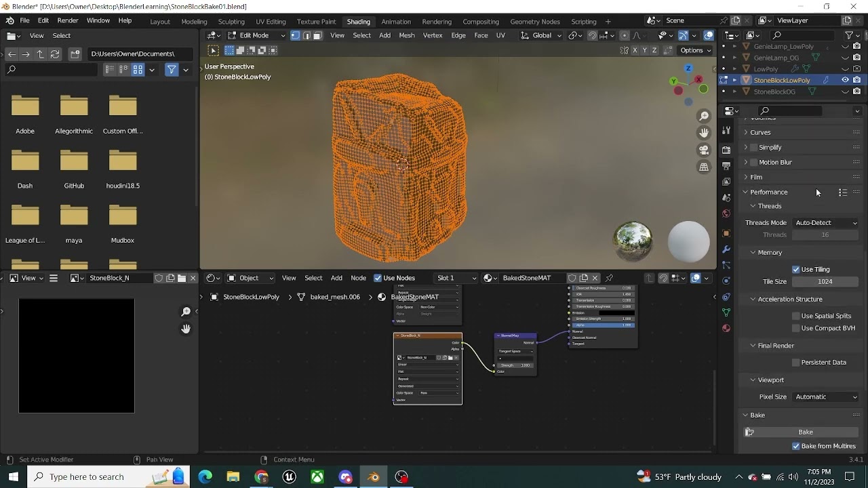
Task: Open the Output properties tab
Action: coord(726,165)
